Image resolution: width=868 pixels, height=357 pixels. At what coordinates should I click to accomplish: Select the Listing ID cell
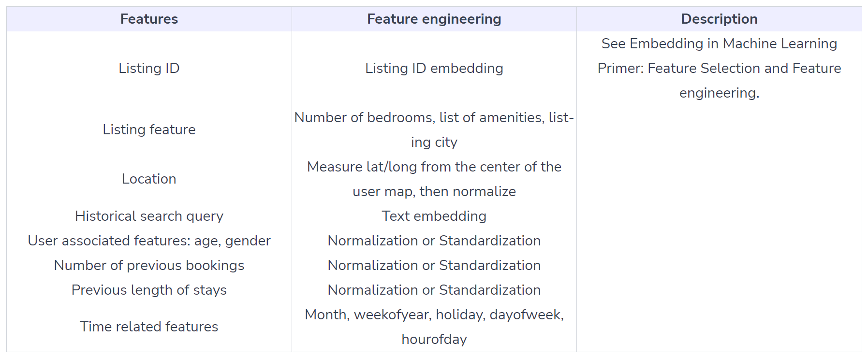(x=149, y=68)
